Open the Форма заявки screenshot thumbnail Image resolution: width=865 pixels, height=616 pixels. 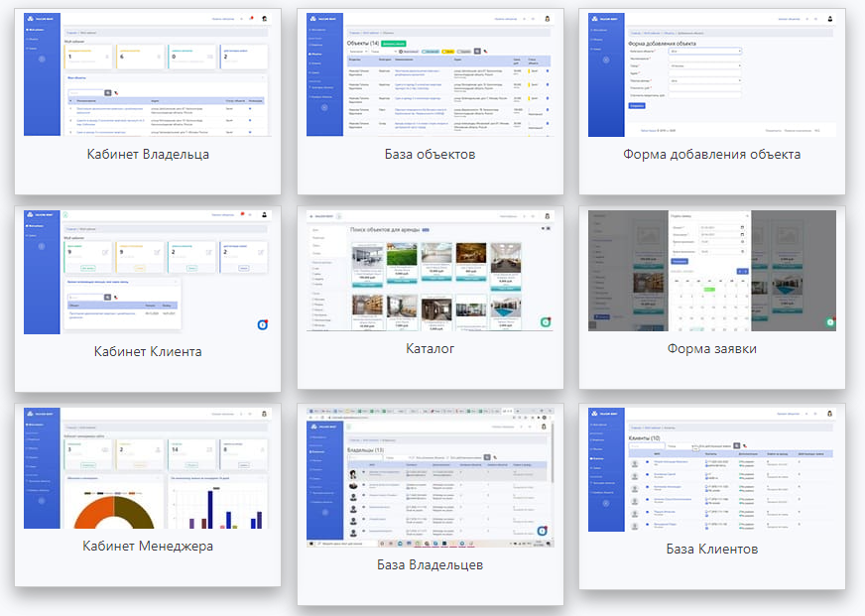[x=711, y=270]
